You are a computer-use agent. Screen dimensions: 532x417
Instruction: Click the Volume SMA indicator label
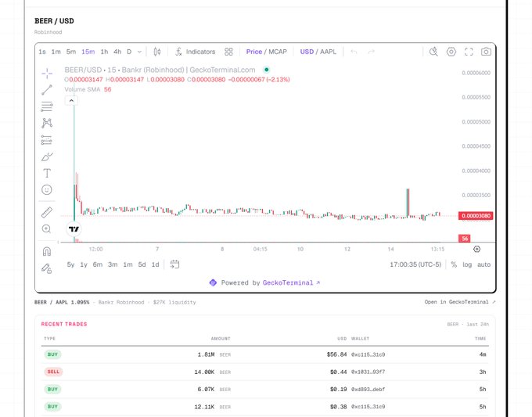pos(82,89)
